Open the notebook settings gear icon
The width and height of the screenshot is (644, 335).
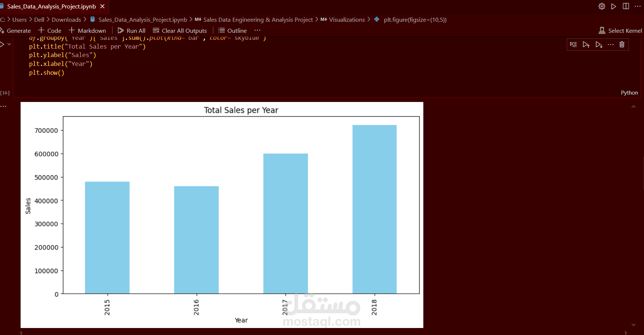coord(602,6)
